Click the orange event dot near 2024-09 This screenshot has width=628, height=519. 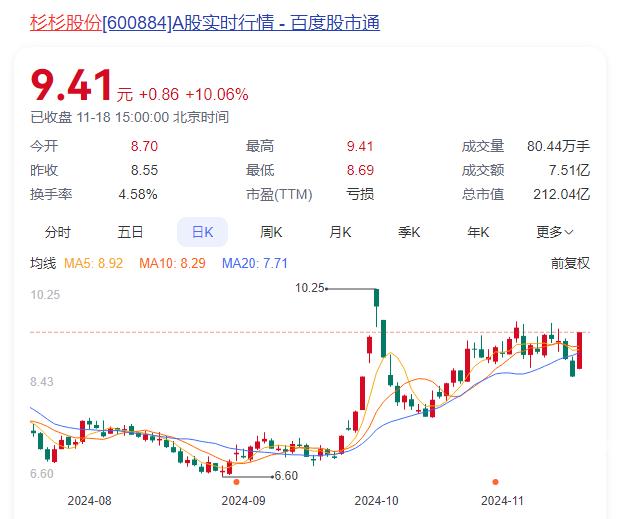pos(236,483)
